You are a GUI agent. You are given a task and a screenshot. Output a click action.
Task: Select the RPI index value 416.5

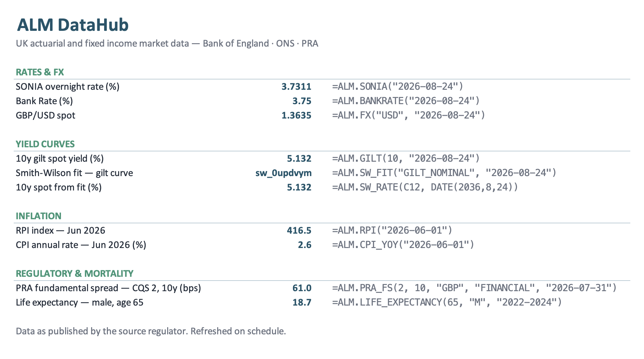299,231
